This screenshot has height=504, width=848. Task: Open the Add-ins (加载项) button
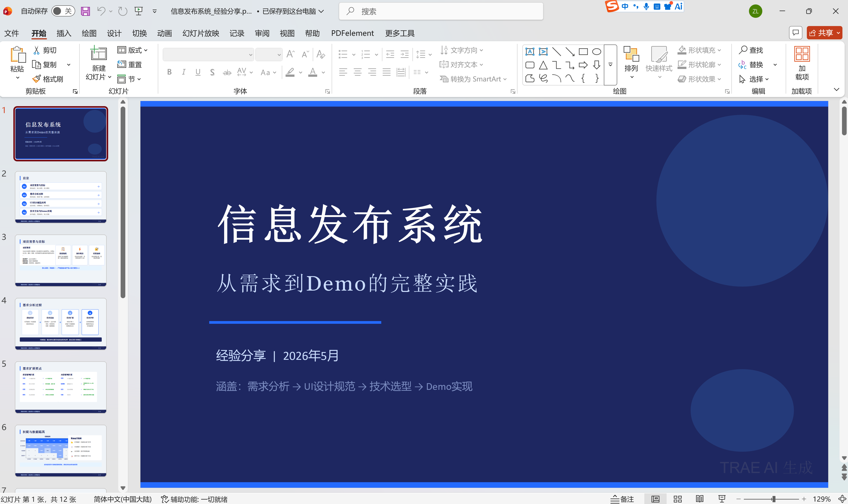(802, 63)
